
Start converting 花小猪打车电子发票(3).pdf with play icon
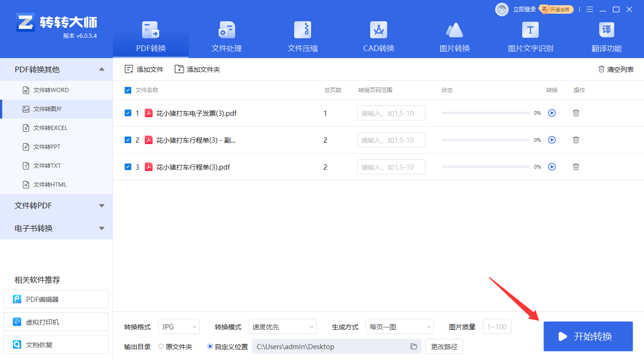point(552,113)
